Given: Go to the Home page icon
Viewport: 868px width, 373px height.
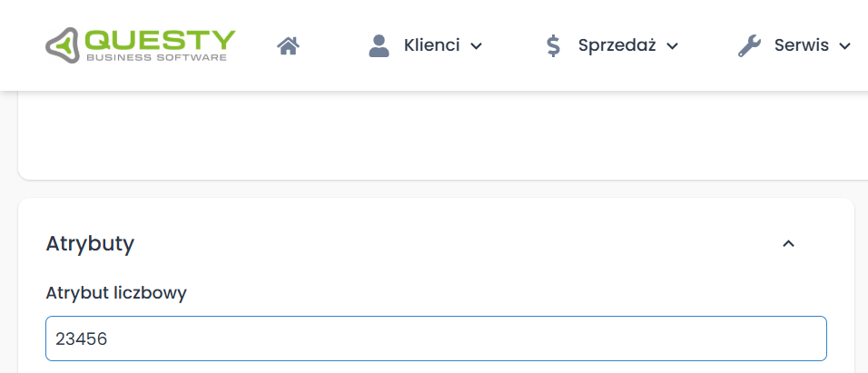Looking at the screenshot, I should click(x=289, y=45).
